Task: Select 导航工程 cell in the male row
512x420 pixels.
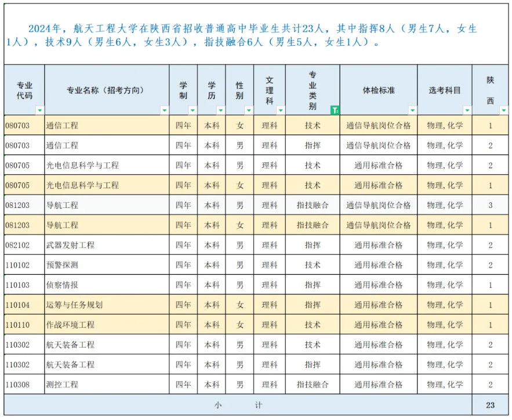Action: 107,205
